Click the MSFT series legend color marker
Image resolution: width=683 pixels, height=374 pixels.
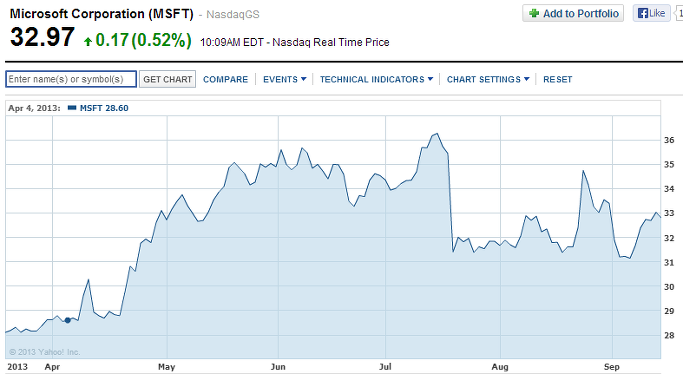(x=72, y=108)
